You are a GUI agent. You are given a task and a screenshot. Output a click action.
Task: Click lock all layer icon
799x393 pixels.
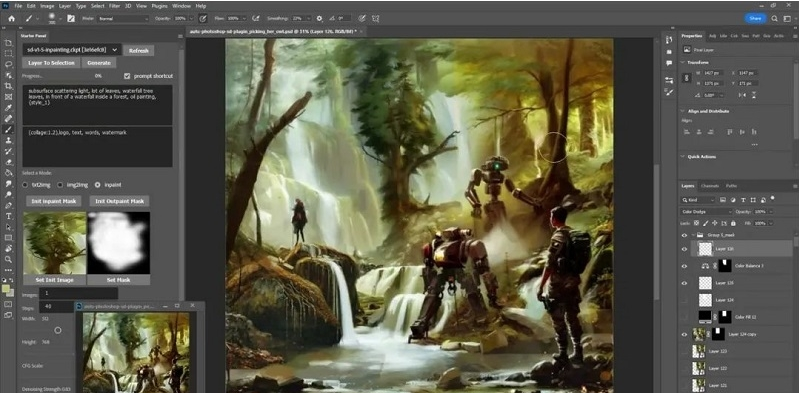click(733, 223)
